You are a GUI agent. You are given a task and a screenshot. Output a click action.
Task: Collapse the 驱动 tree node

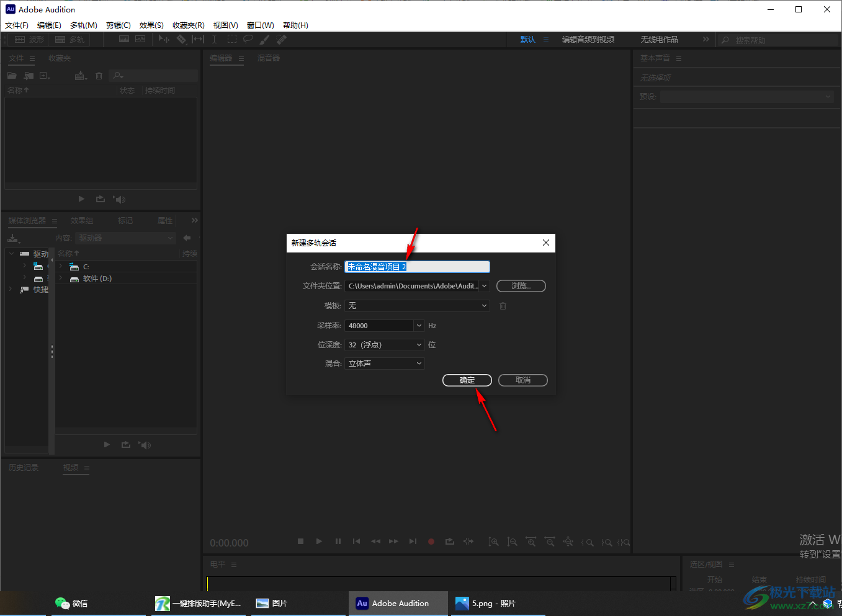12,254
